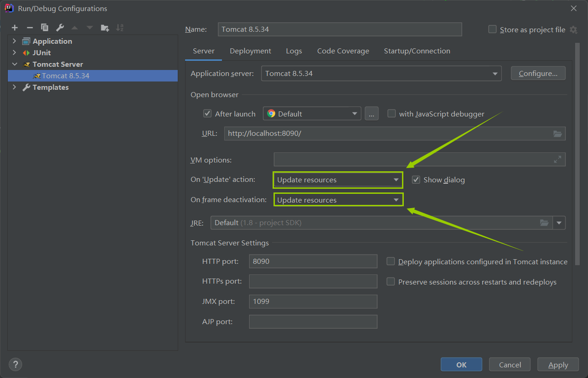Open the browser Default dropdown
The image size is (588, 378).
pyautogui.click(x=312, y=114)
